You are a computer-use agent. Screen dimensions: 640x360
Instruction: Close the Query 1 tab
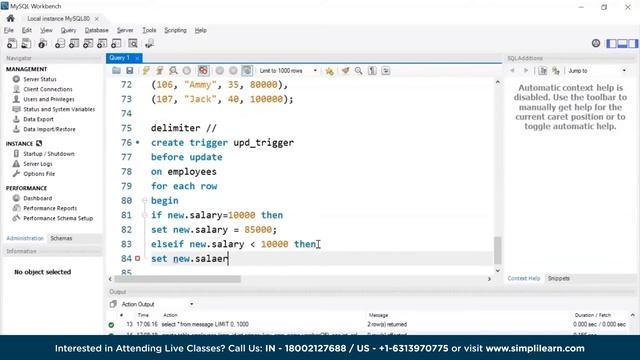pyautogui.click(x=137, y=58)
